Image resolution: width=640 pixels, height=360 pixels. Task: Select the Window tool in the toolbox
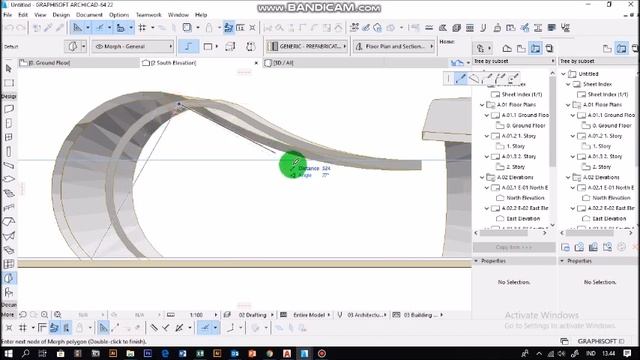pyautogui.click(x=9, y=137)
